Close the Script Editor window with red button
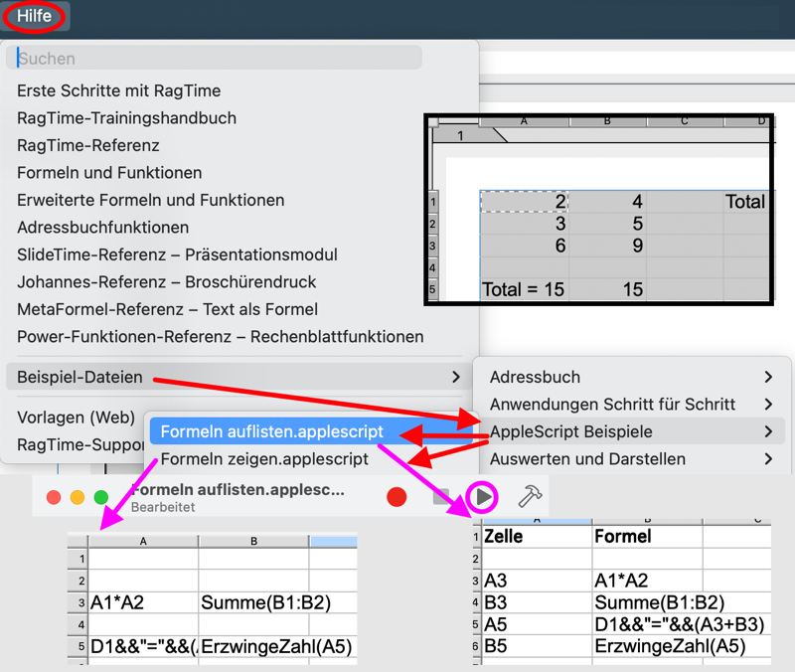 [54, 497]
